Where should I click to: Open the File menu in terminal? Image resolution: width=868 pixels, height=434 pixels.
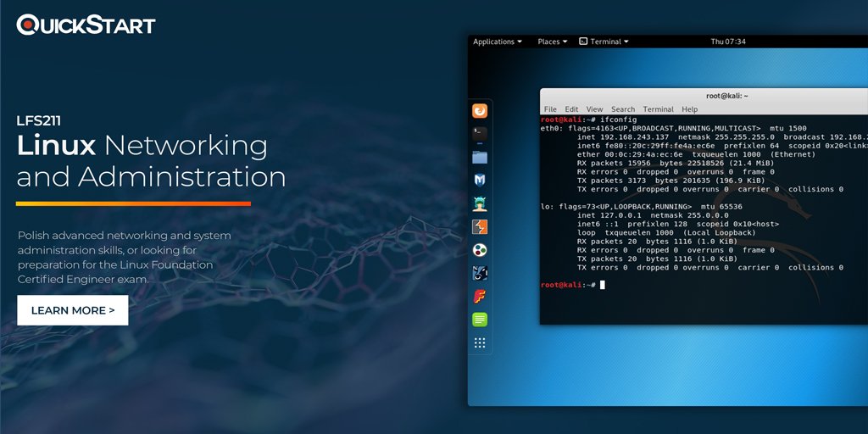pyautogui.click(x=550, y=109)
